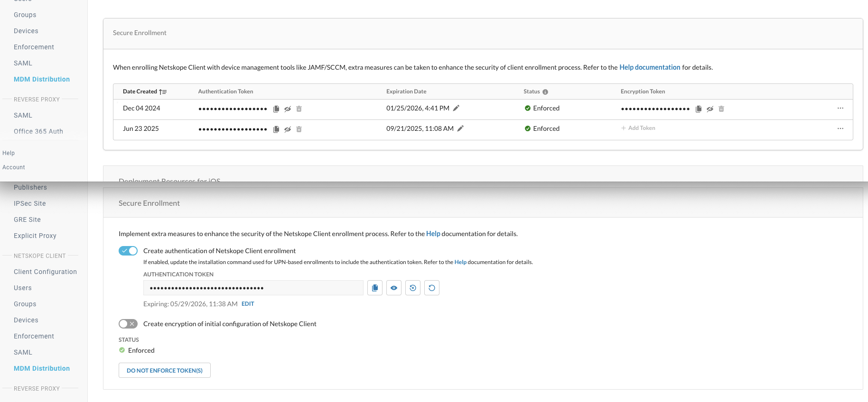Viewport: 868px width, 402px height.
Task: Open Help in the sidebar
Action: pos(9,153)
